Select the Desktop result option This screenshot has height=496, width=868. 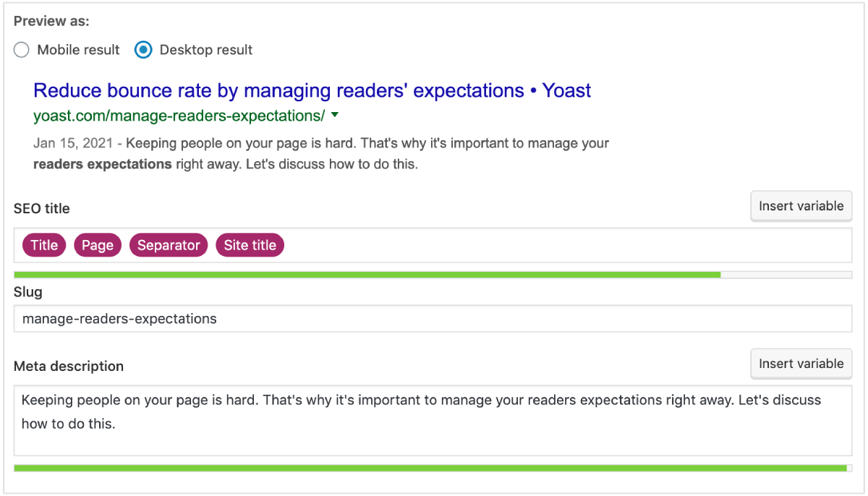[143, 50]
